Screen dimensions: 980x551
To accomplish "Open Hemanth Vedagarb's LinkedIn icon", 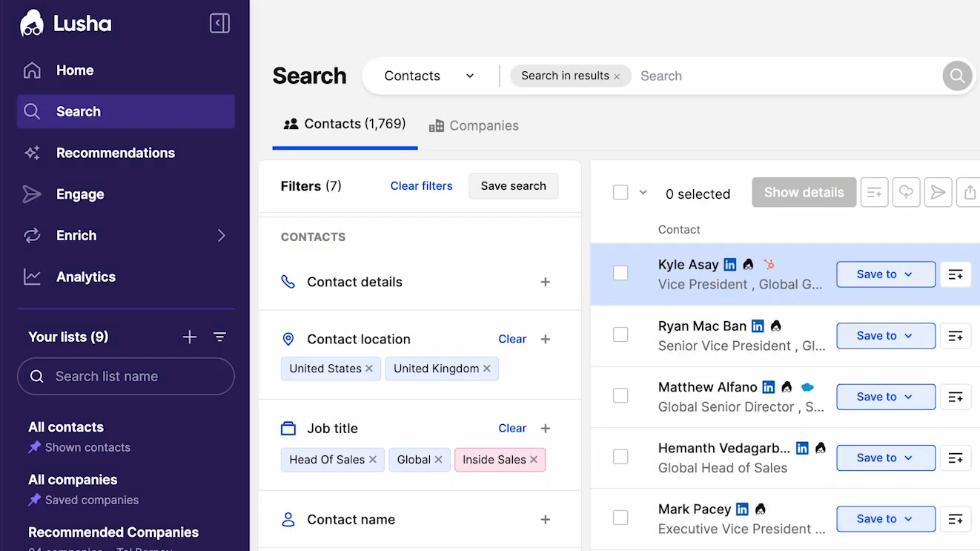I will point(802,448).
